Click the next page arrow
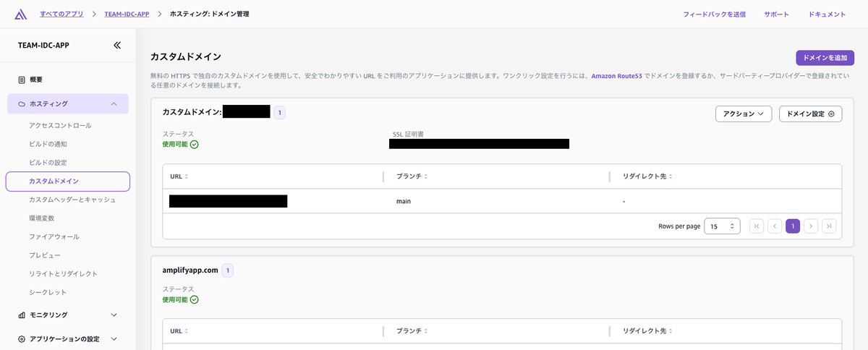 pos(811,226)
